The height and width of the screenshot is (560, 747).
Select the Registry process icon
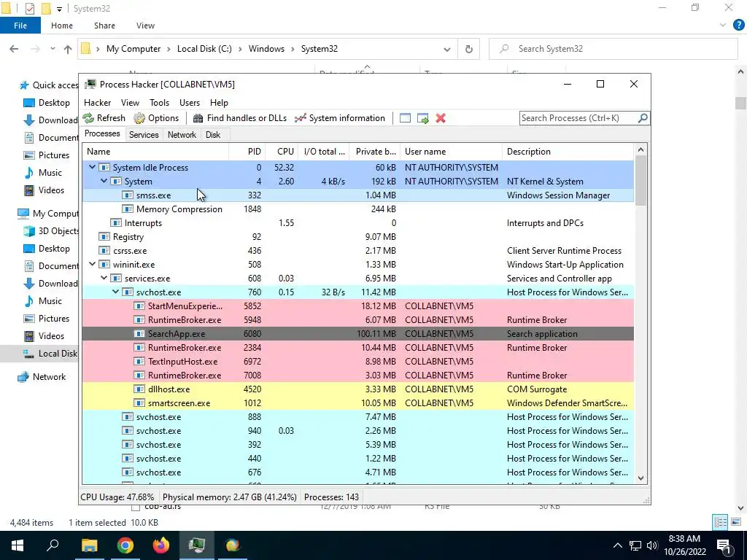[104, 237]
